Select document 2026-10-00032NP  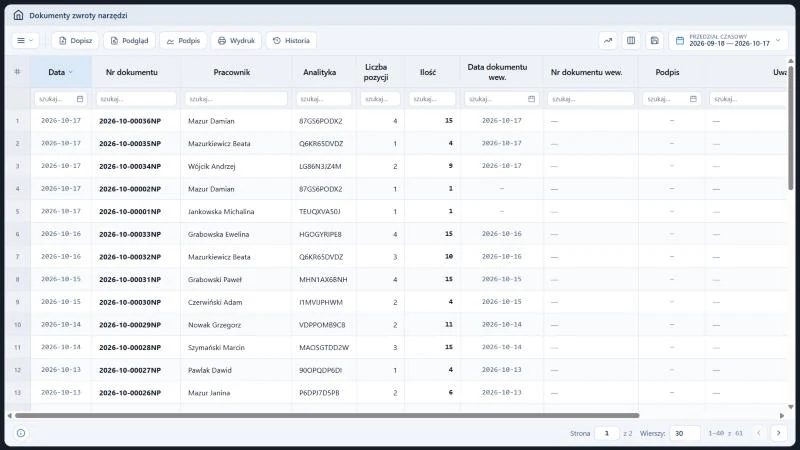click(x=130, y=257)
